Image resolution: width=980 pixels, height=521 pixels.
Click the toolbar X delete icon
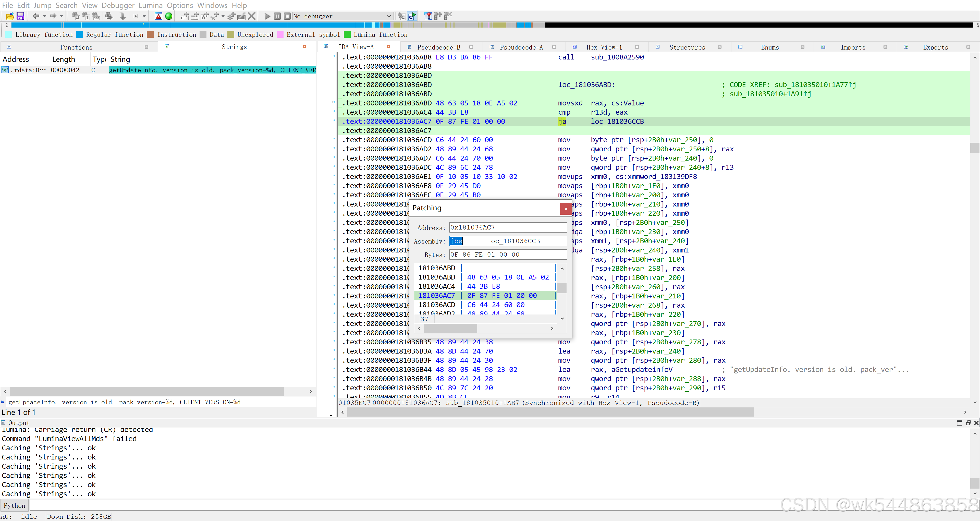(251, 16)
